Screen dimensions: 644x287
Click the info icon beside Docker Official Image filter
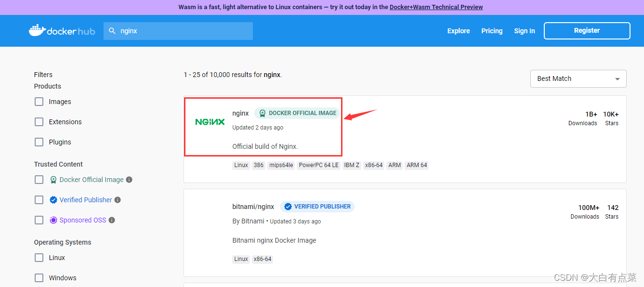(x=129, y=180)
